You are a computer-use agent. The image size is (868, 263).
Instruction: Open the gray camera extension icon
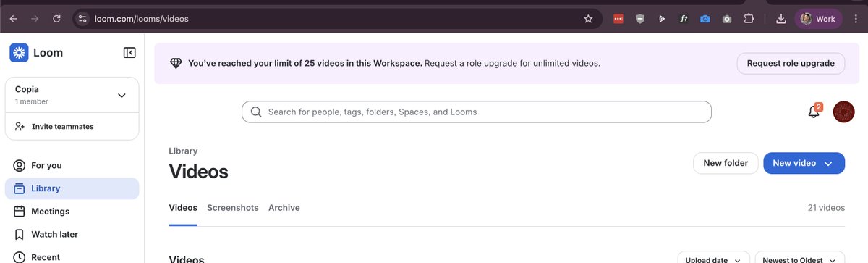[727, 19]
